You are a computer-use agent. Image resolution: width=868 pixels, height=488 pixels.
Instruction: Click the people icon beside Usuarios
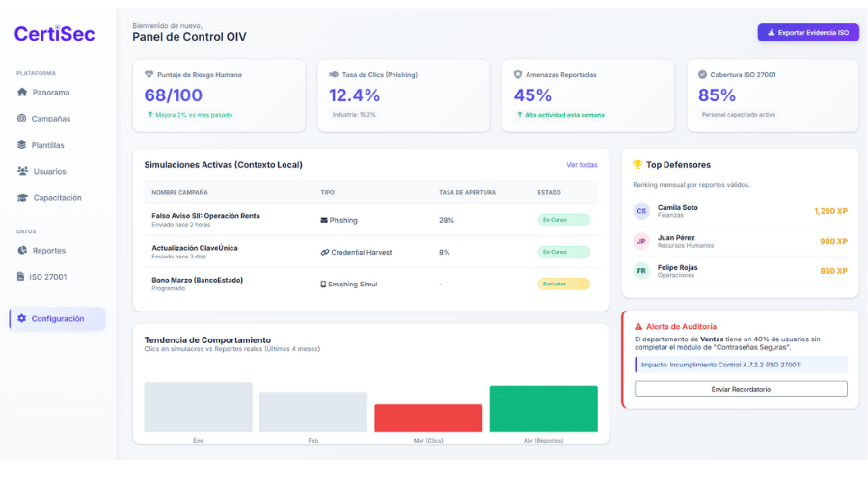tap(22, 171)
